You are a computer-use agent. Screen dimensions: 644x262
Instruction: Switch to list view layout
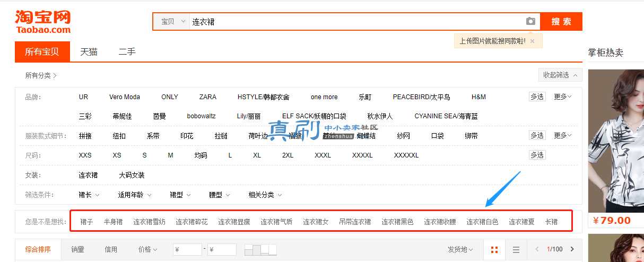click(516, 249)
